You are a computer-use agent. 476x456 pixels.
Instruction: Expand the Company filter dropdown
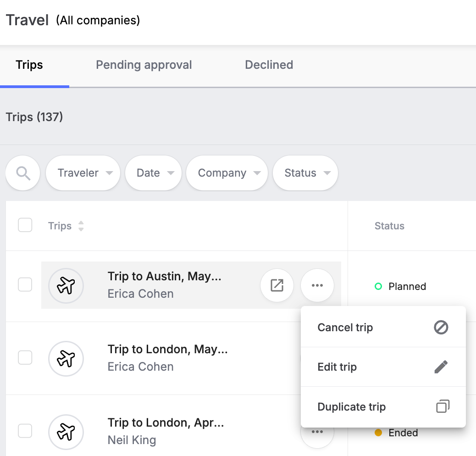tap(227, 173)
